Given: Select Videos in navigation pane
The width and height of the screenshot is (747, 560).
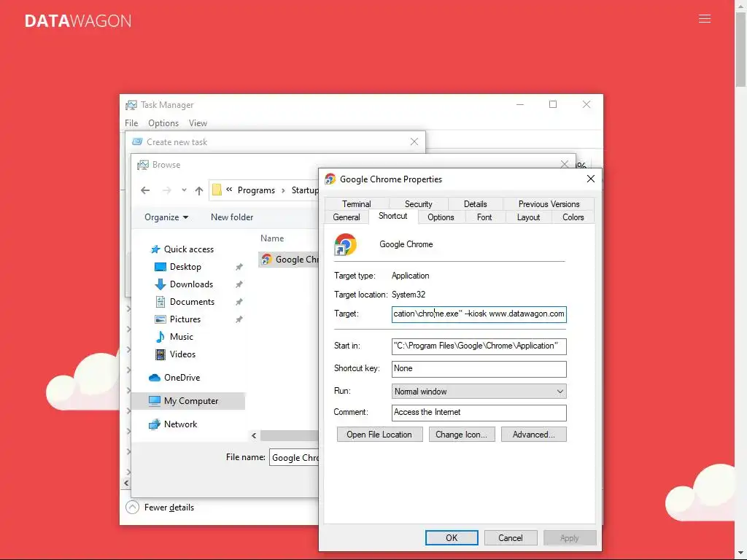Looking at the screenshot, I should point(182,354).
